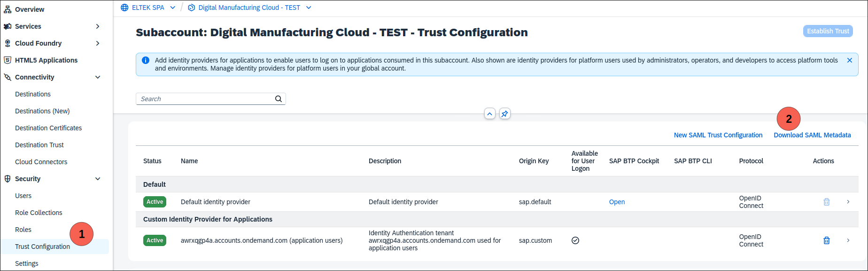This screenshot has width=868, height=271.
Task: Collapse the header with up chevron
Action: coord(489,114)
